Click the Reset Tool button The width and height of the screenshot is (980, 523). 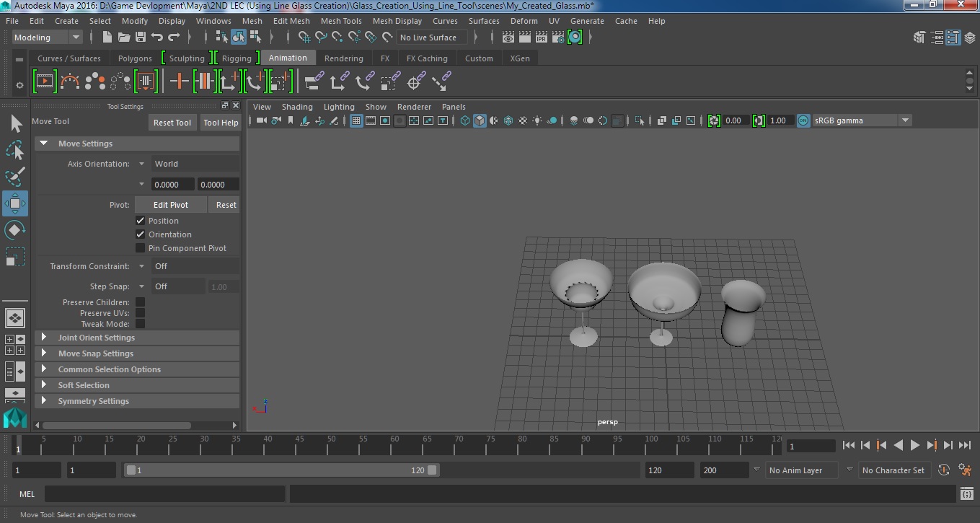click(x=172, y=123)
